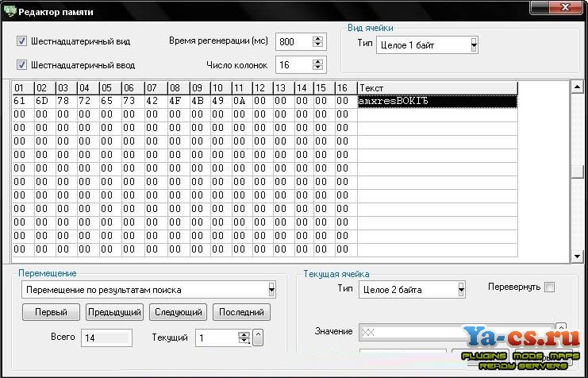Image resolution: width=588 pixels, height=378 pixels.
Task: Decrease Время регенерации spinner value
Action: click(317, 44)
